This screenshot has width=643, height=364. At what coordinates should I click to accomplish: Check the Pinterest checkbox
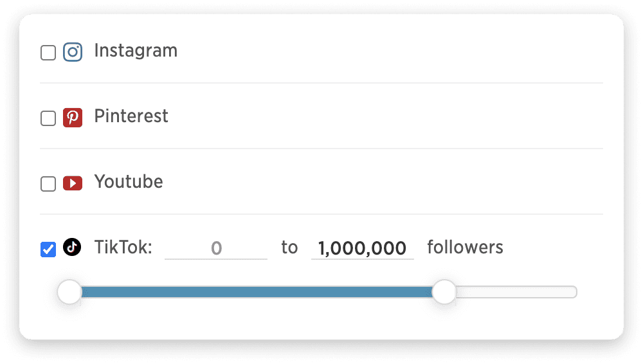pos(48,118)
